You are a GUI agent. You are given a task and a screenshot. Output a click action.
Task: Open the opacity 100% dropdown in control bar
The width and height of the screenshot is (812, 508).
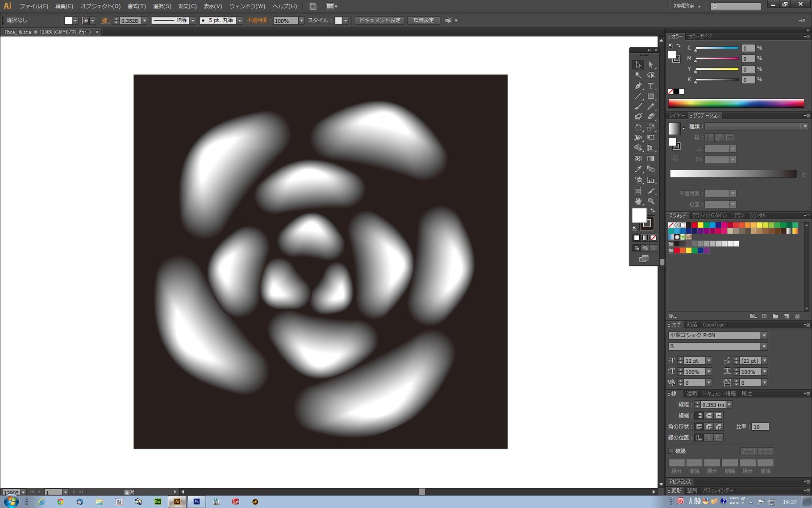[x=301, y=21]
